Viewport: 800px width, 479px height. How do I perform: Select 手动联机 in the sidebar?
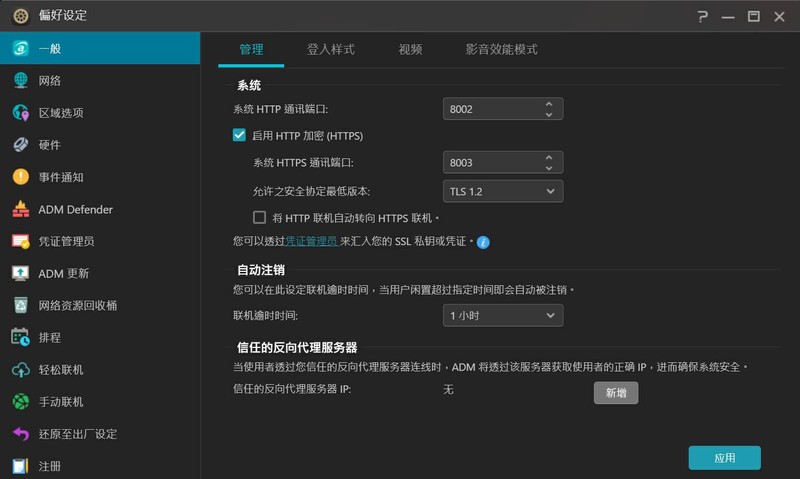[100, 402]
